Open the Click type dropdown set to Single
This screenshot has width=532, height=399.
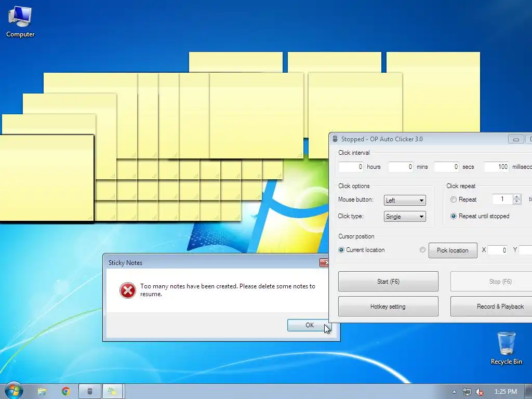(x=405, y=217)
